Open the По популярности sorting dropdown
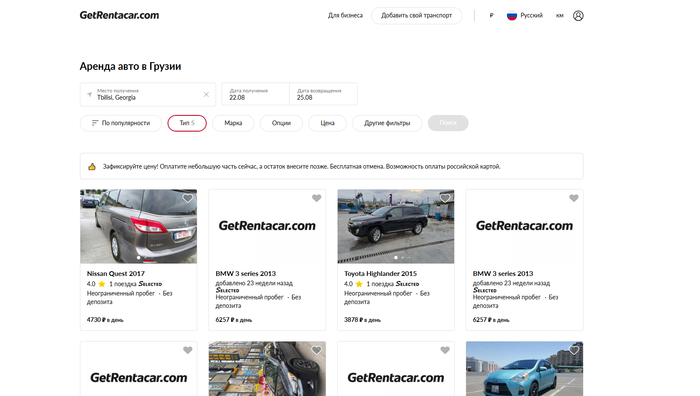Viewport: 700px width, 396px height. click(121, 123)
